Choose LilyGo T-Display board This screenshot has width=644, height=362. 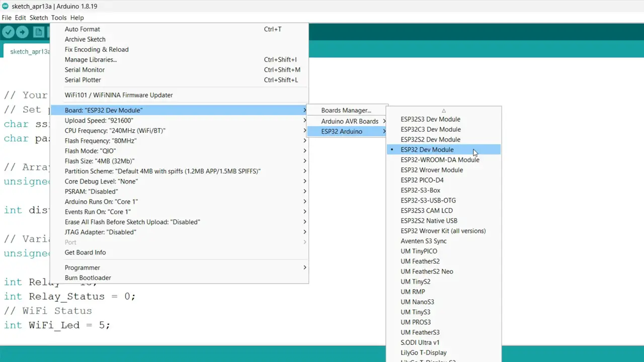tap(443, 352)
